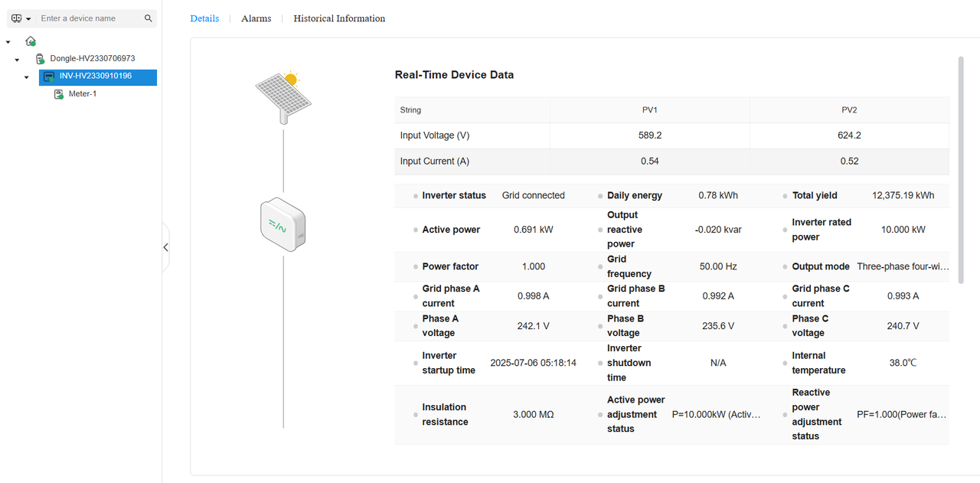
Task: Click the Active power value 0.691 kW
Action: click(533, 230)
